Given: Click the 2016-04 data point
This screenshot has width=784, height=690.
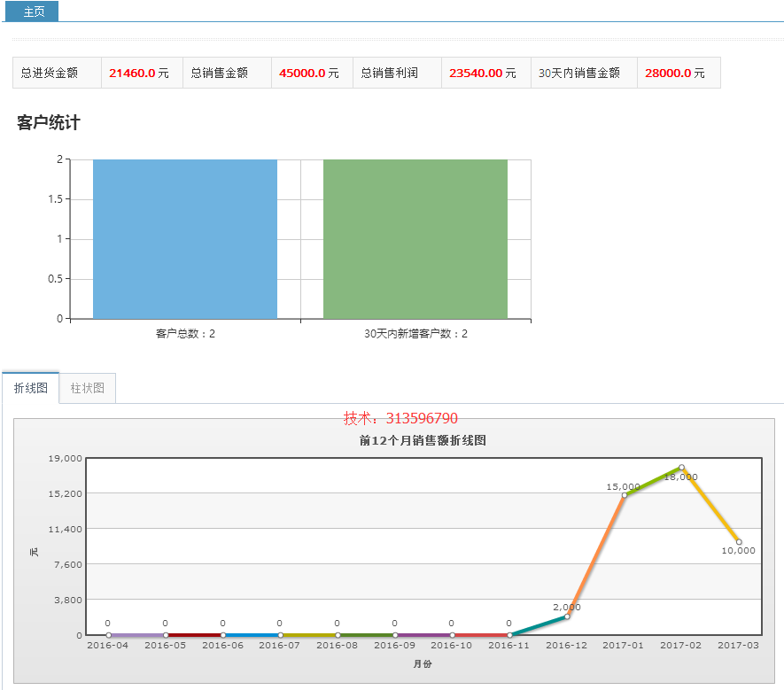Looking at the screenshot, I should [108, 635].
